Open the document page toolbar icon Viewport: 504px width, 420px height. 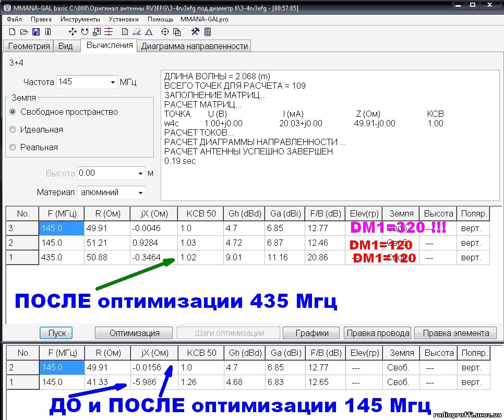click(x=125, y=31)
